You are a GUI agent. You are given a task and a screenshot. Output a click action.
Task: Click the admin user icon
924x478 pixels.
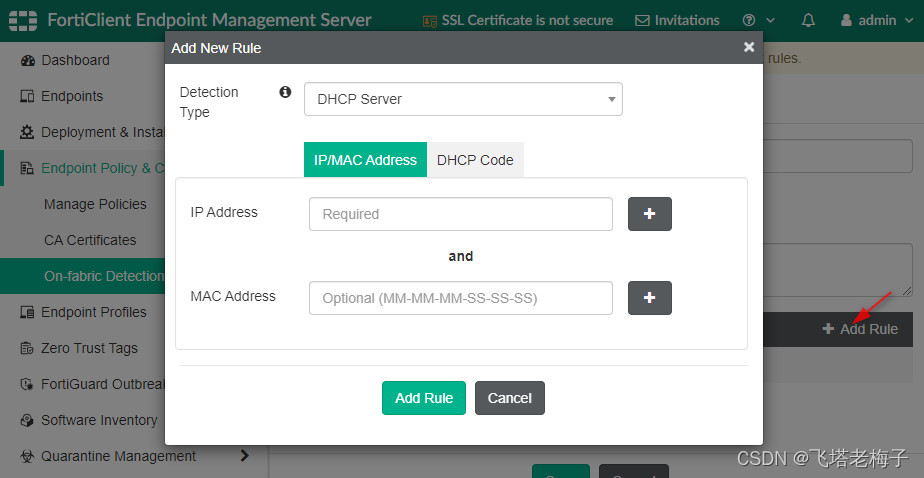click(846, 21)
